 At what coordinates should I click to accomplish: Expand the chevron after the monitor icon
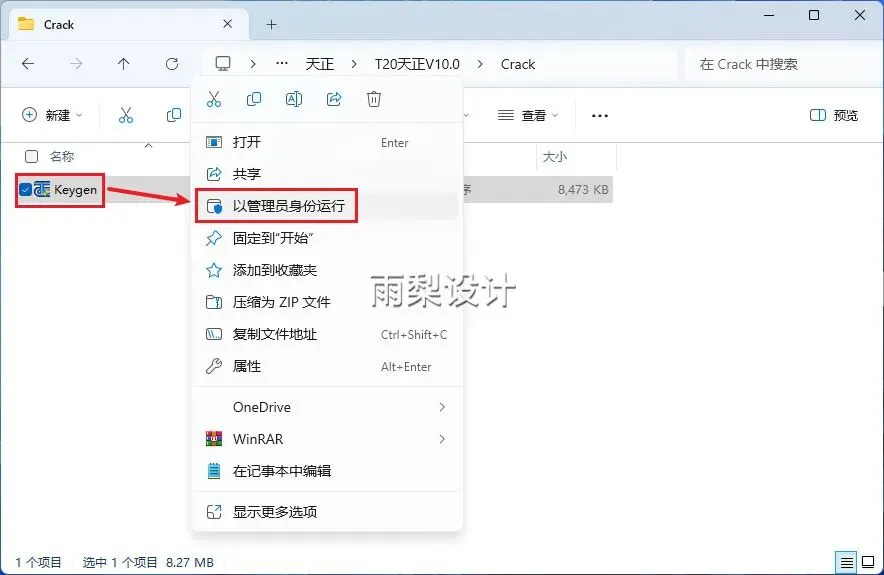tap(253, 64)
